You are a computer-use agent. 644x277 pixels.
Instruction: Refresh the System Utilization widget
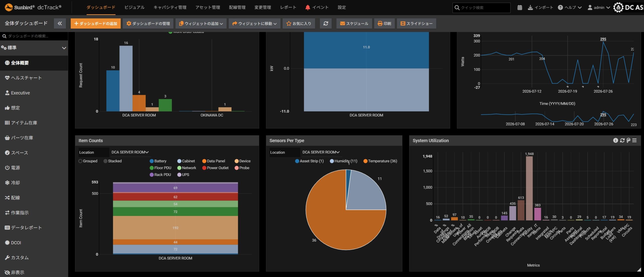[x=622, y=141]
